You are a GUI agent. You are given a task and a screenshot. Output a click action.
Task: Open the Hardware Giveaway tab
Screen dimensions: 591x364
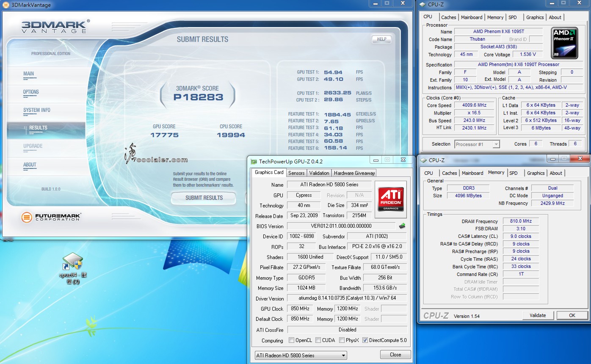pos(354,173)
